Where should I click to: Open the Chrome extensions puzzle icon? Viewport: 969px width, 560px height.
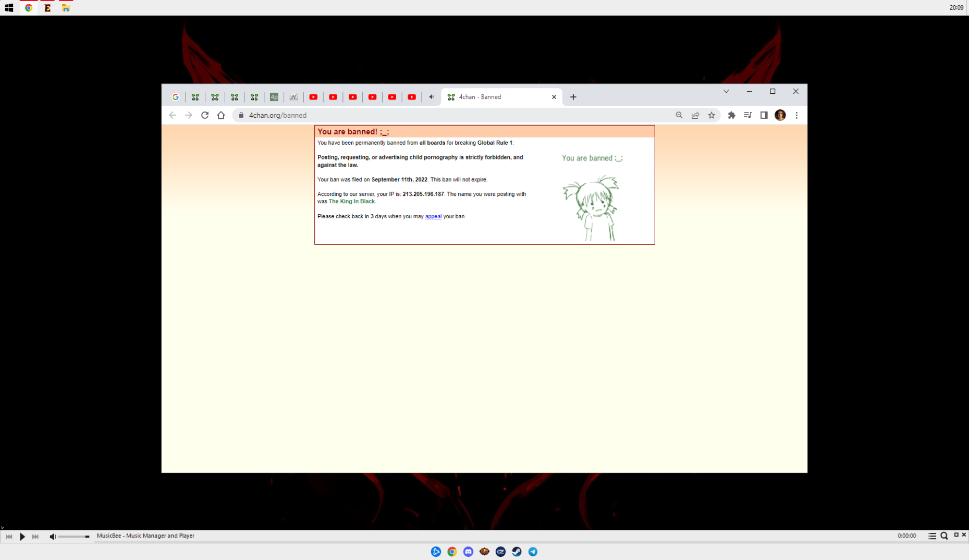coord(732,115)
